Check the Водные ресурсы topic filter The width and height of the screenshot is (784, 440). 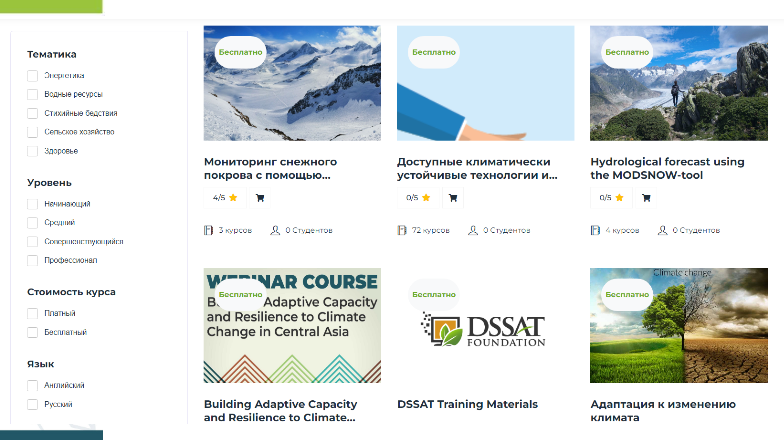(32, 94)
